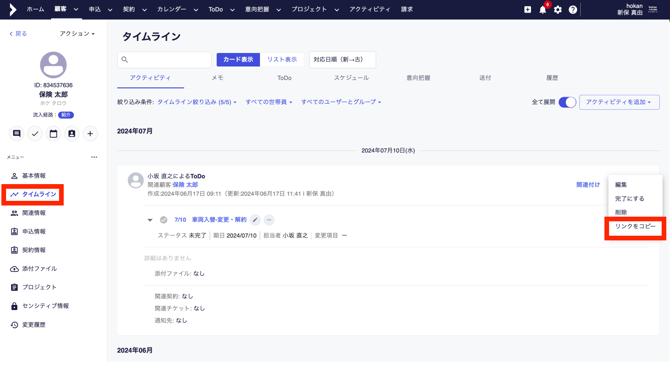
Task: Open 添付ファイル in sidebar menu
Action: pos(39,269)
